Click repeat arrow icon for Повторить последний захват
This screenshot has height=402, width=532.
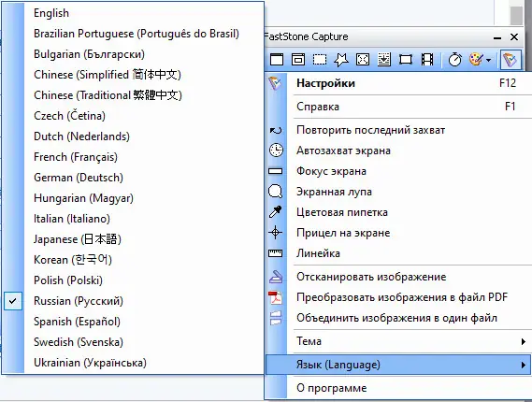coord(275,130)
